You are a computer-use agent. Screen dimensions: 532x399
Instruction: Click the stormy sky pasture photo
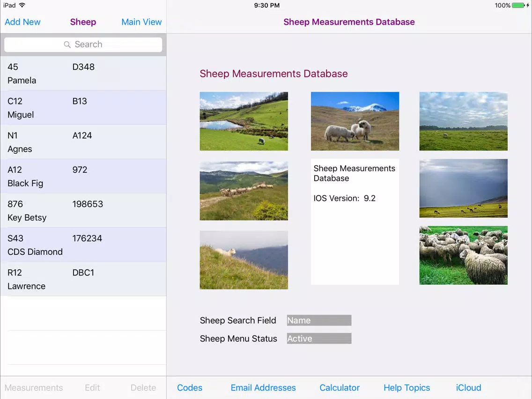(464, 188)
